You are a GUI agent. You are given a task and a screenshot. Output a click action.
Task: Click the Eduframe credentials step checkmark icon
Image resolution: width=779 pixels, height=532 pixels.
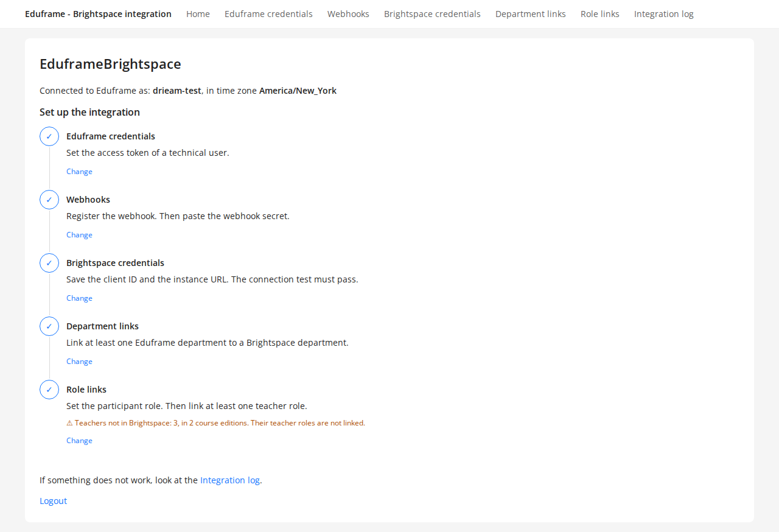click(x=49, y=136)
